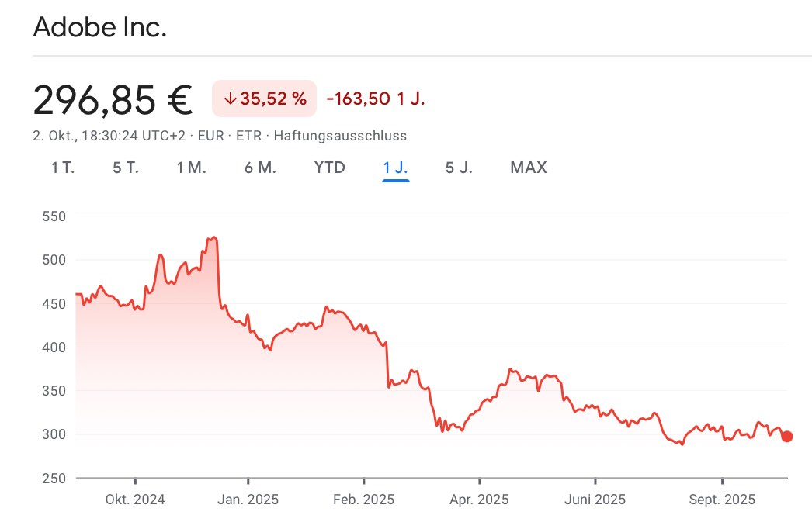Click the -163,50 1 J. change value
The image size is (812, 529).
tap(376, 99)
